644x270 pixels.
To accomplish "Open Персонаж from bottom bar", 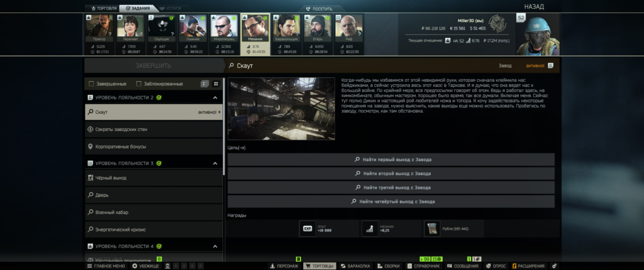I will tap(284, 266).
